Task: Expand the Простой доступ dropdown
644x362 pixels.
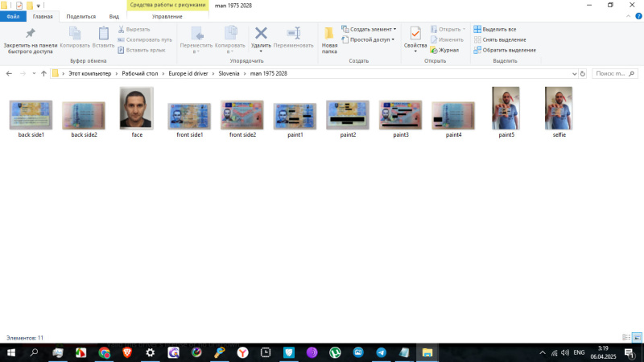Action: 392,39
